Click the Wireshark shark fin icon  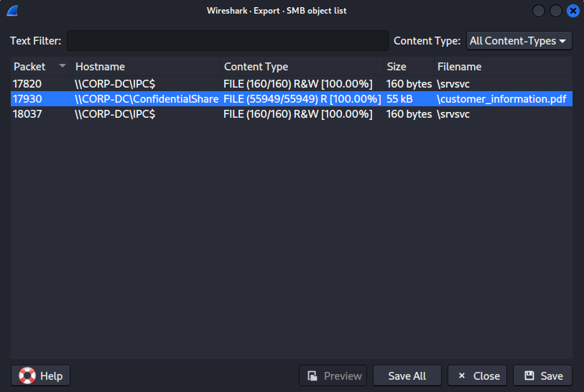[x=12, y=11]
